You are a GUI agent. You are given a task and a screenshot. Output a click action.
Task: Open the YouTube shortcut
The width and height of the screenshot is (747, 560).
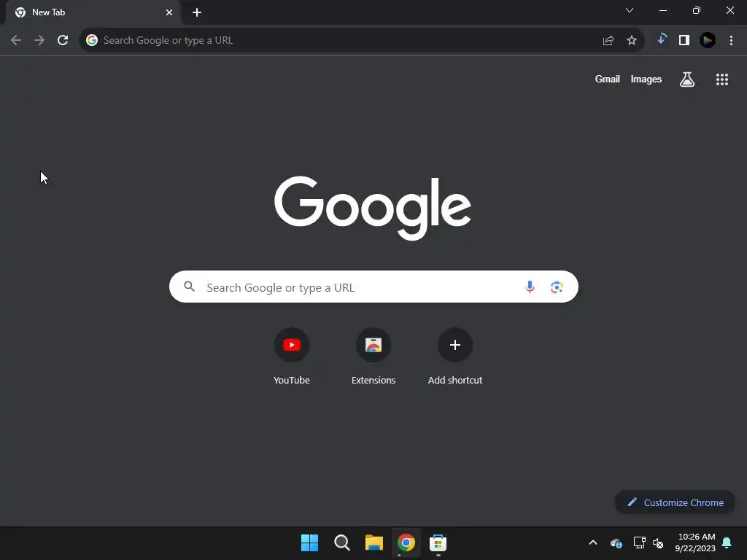click(x=292, y=356)
